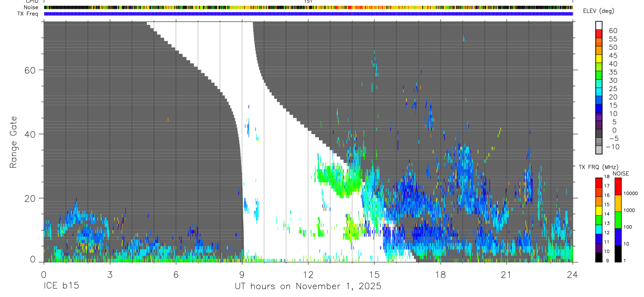Click the 'TX Freq' row label at top
Screen dimensions: 644x297
pyautogui.click(x=28, y=14)
